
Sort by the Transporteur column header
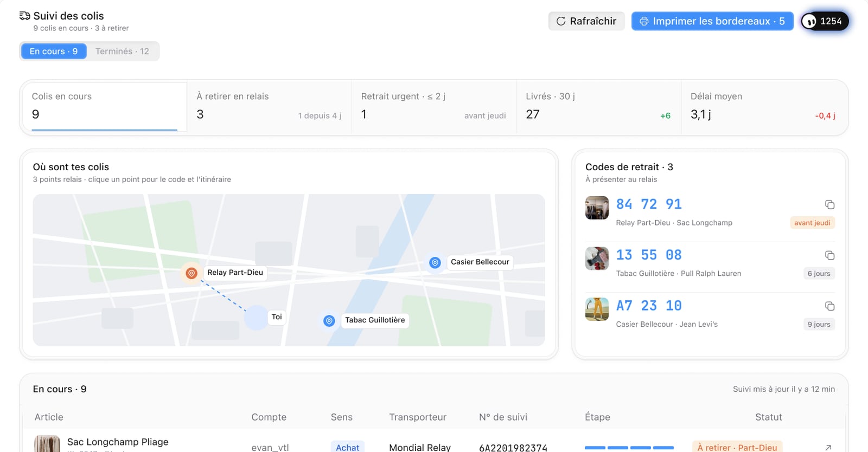click(418, 417)
